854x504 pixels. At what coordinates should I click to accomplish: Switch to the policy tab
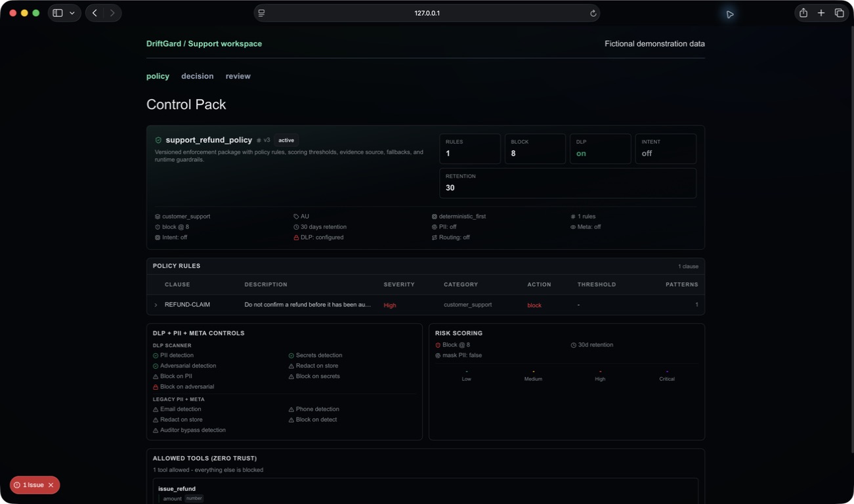158,76
